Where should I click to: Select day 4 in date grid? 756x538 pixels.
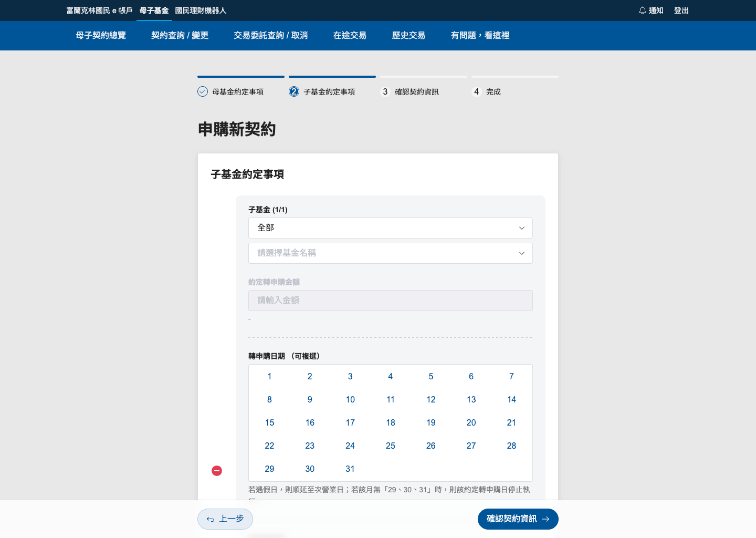(391, 376)
